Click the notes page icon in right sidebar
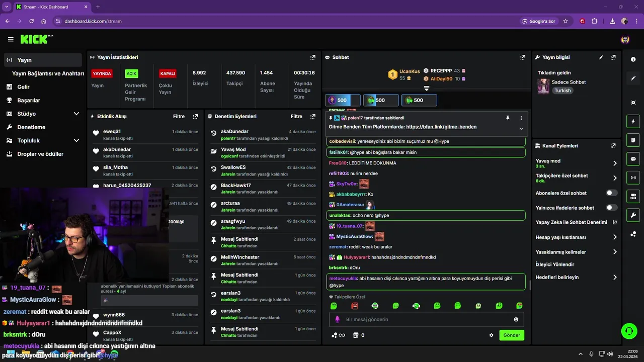The height and width of the screenshot is (362, 644). (633, 140)
